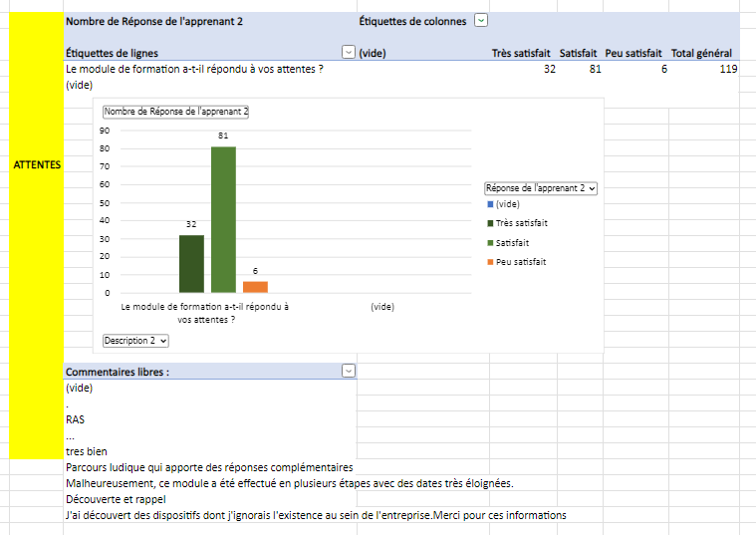Select the Satisfait legend entry in chart
756x535 pixels.
click(512, 242)
